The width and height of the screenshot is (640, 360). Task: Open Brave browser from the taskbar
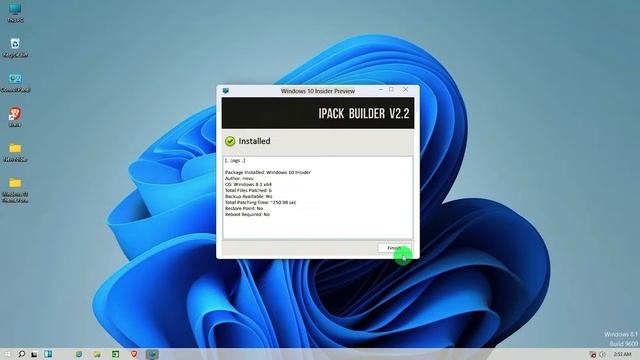(134, 354)
